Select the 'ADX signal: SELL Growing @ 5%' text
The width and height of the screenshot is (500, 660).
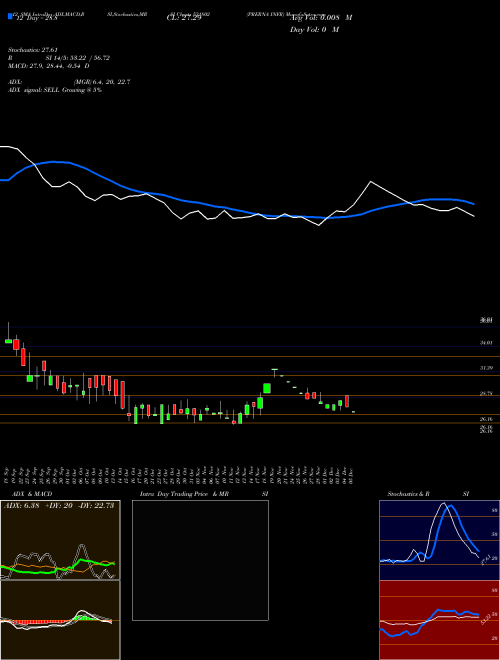(x=55, y=90)
